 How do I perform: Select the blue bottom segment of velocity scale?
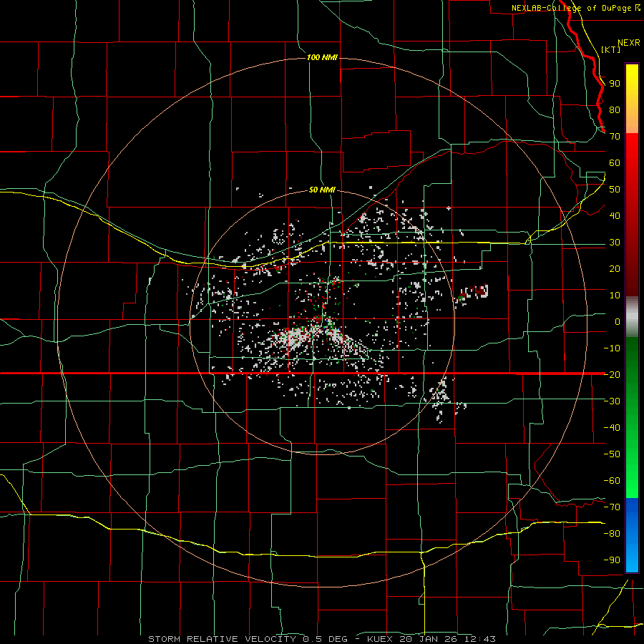(x=632, y=535)
